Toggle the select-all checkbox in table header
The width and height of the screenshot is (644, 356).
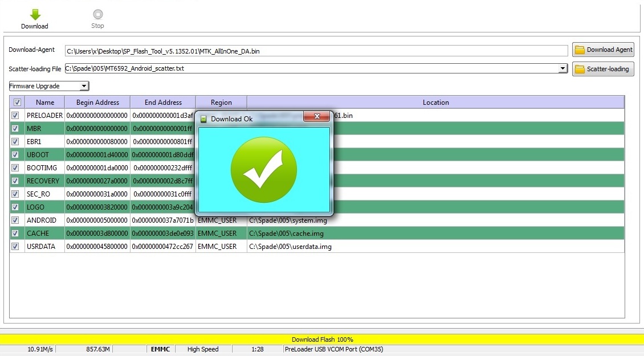(x=17, y=103)
